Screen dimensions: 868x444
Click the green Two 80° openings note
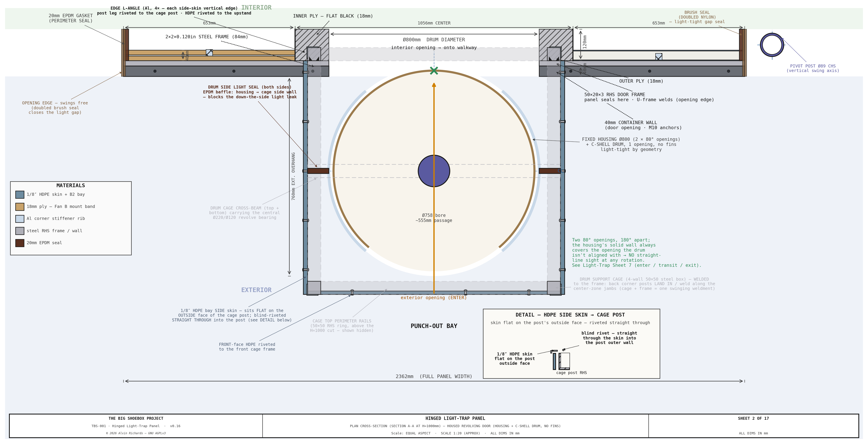tap(637, 253)
